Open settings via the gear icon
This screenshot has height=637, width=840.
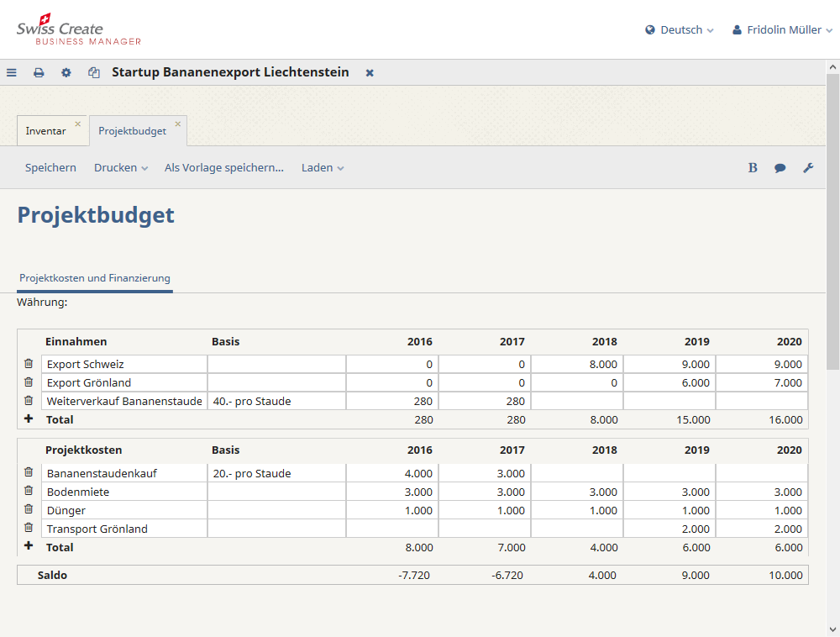click(66, 73)
